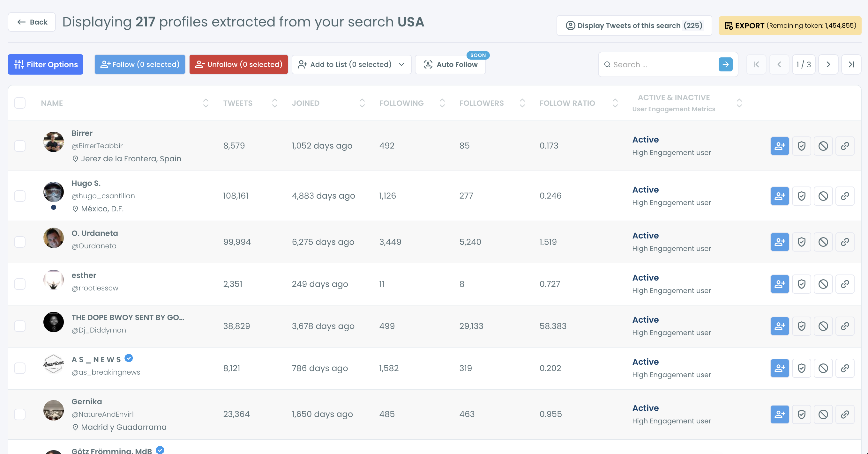868x454 pixels.
Task: Click @Ourdaneta handle text
Action: (94, 246)
